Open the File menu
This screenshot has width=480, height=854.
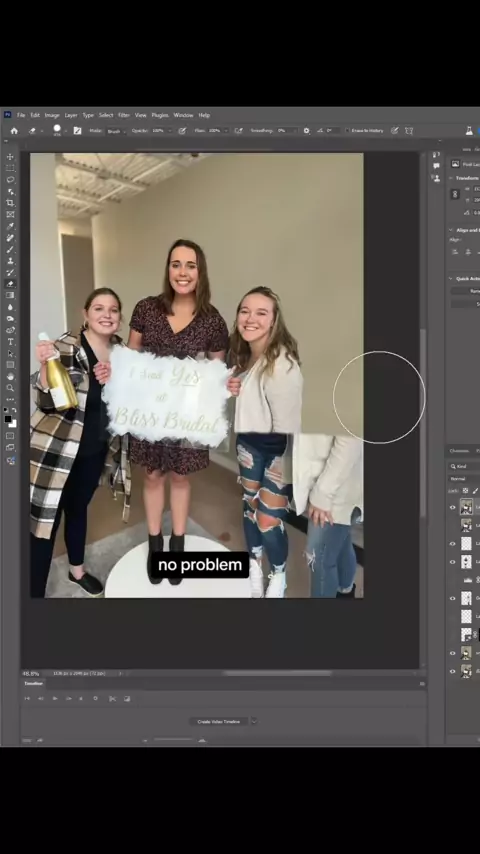(21, 115)
